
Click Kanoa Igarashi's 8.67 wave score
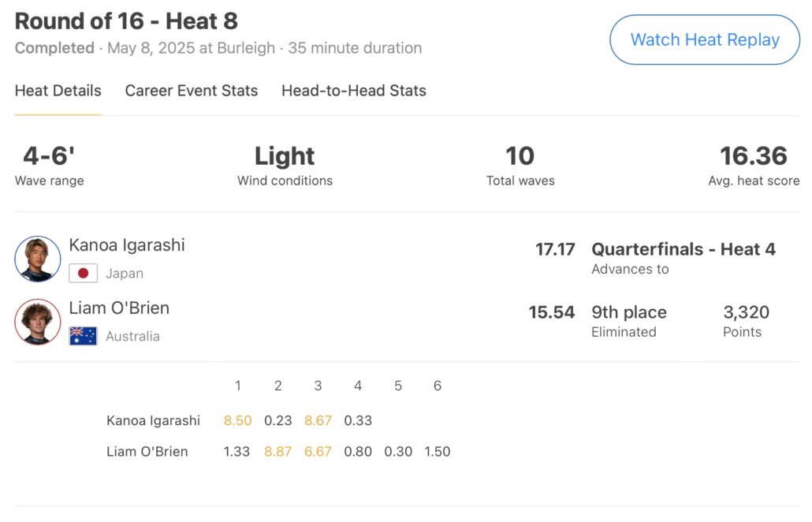click(x=318, y=421)
